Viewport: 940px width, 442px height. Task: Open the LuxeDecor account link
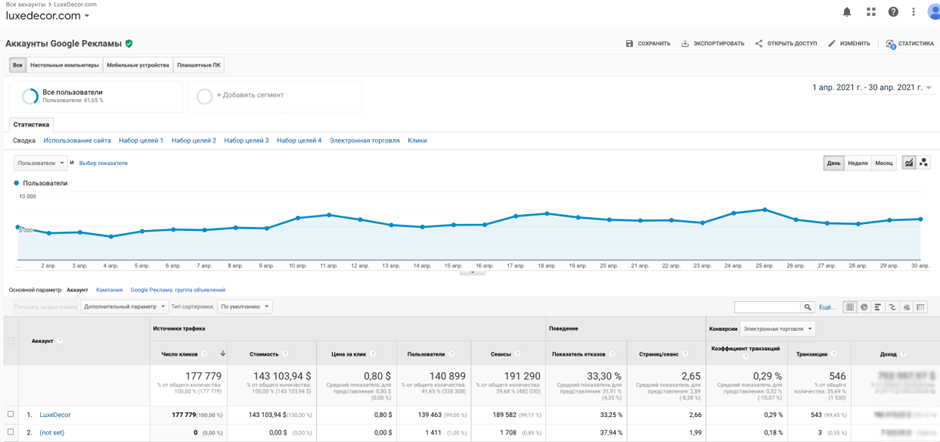[55, 414]
